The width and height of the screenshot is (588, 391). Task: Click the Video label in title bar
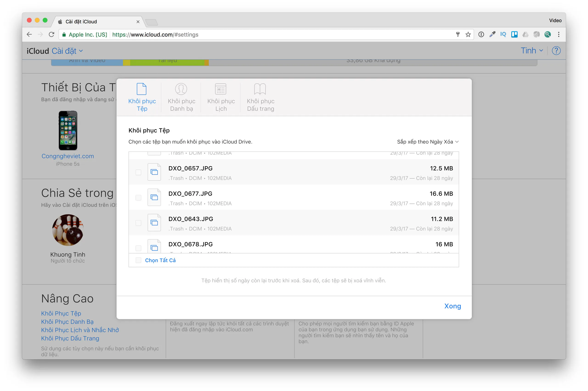click(x=555, y=20)
